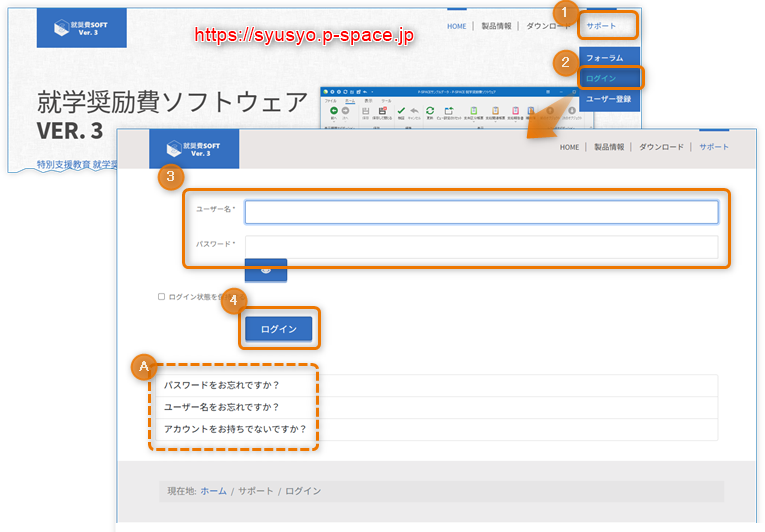Click the パスワードをお忘れですか？ link
This screenshot has width=765, height=532.
point(221,385)
